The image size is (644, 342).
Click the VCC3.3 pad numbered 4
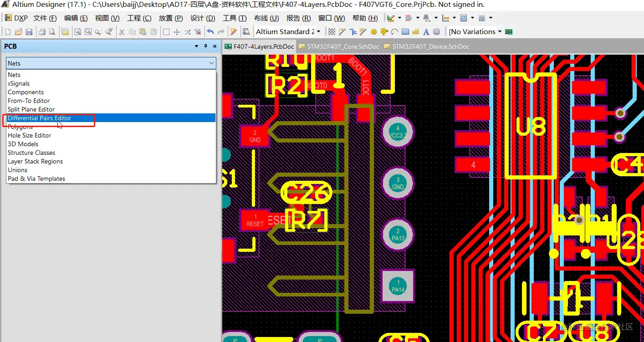pos(398,132)
